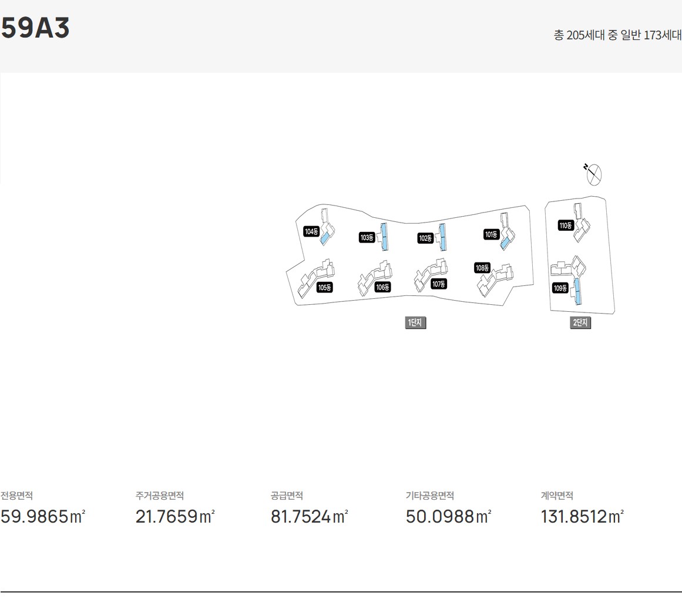Click the 110동 building label

pos(566,225)
